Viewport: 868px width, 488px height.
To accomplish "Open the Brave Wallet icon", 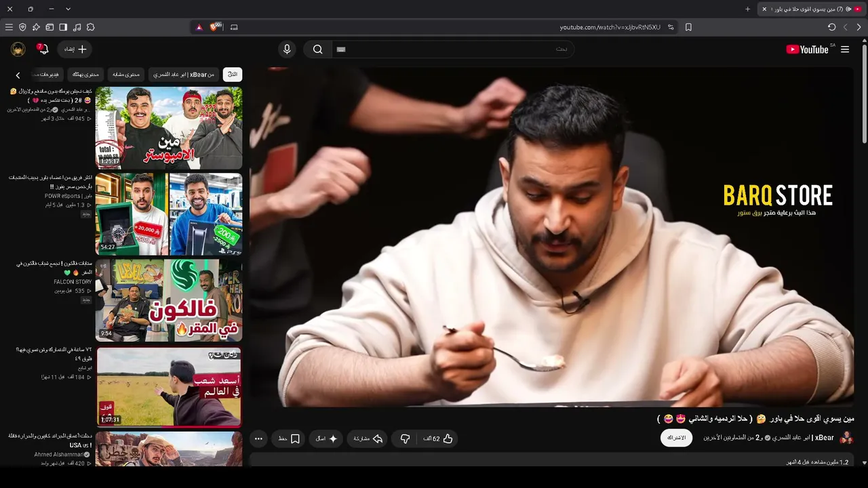I will (x=50, y=27).
